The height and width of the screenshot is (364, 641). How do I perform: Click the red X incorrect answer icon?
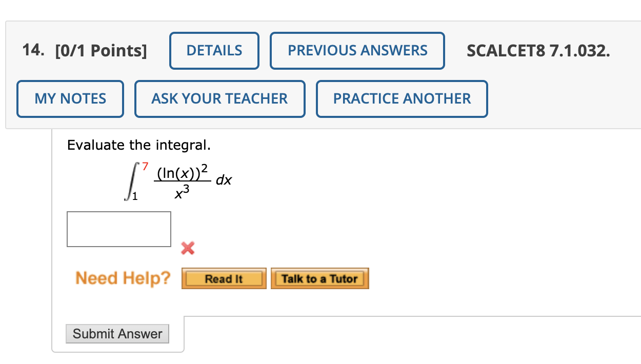coord(188,248)
